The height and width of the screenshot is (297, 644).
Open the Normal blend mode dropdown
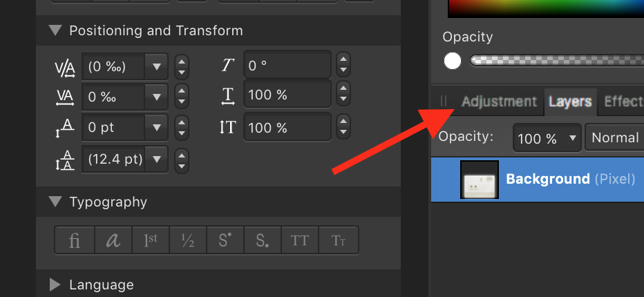614,137
